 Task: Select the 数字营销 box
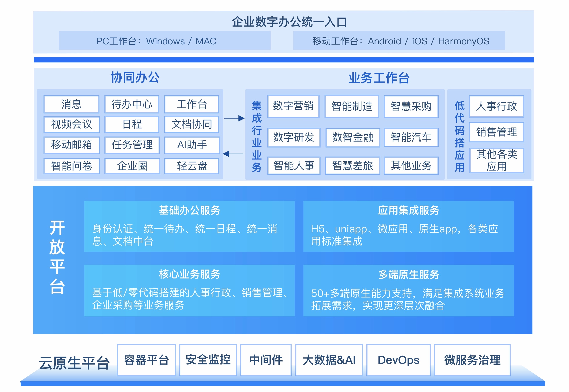click(x=294, y=106)
